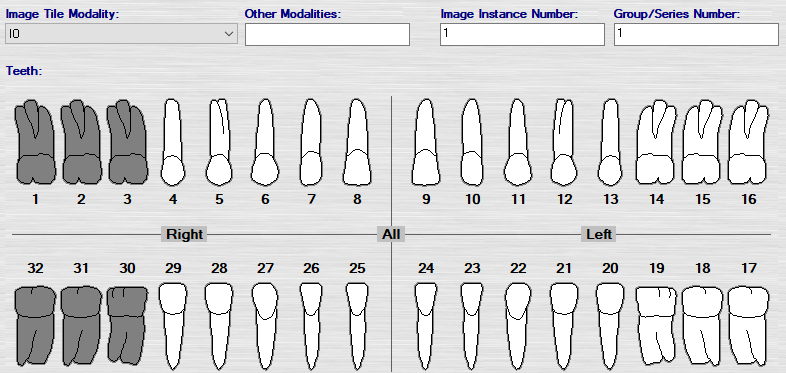The image size is (786, 373).
Task: Select lower molar tooth 19
Action: coord(656,326)
